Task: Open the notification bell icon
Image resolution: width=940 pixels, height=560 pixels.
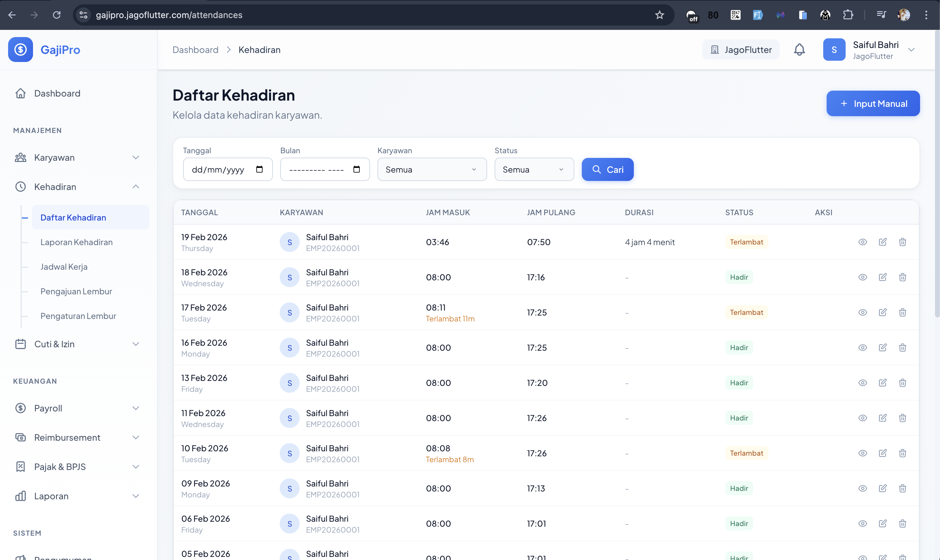Action: (799, 50)
